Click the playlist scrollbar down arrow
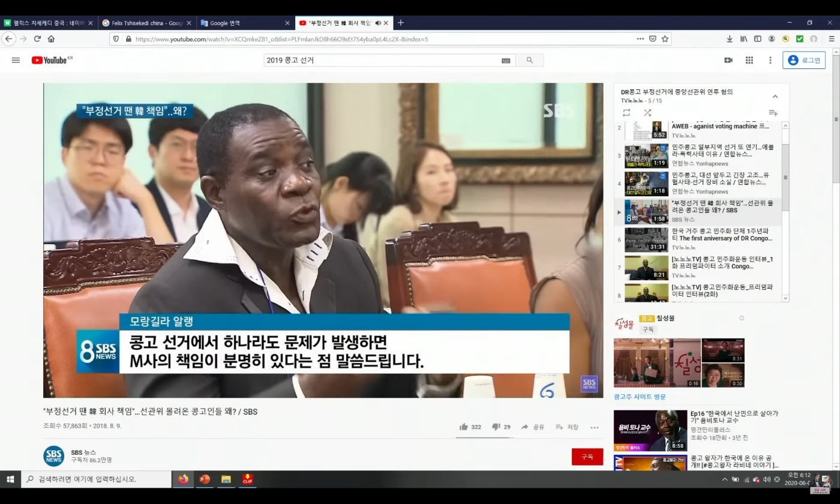 tap(785, 298)
